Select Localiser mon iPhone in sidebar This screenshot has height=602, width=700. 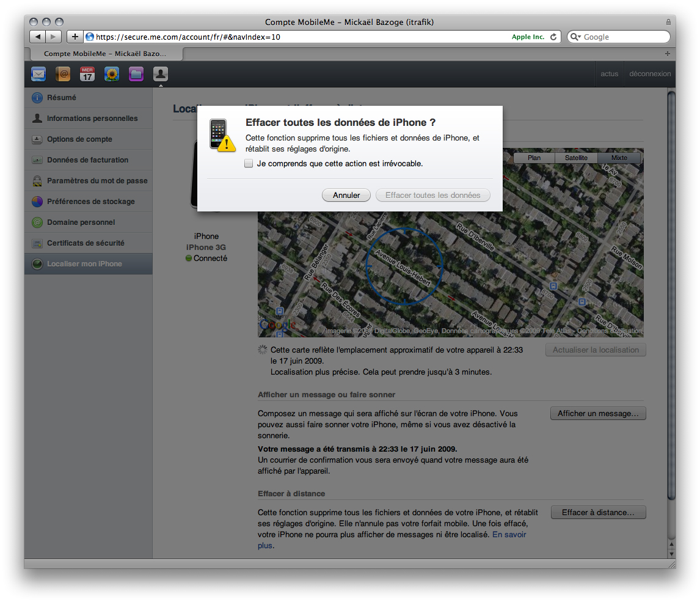pos(89,264)
